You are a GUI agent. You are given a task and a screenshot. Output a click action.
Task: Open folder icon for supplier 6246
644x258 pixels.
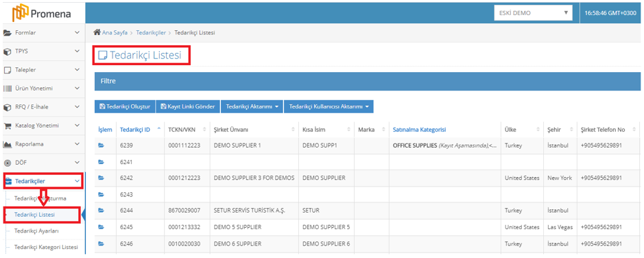tap(101, 244)
